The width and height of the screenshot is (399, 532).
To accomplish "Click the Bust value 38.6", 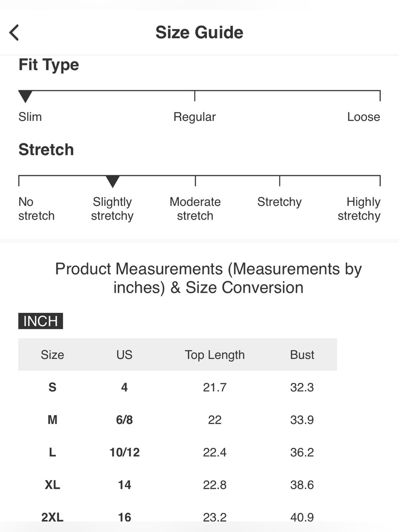I will click(302, 485).
